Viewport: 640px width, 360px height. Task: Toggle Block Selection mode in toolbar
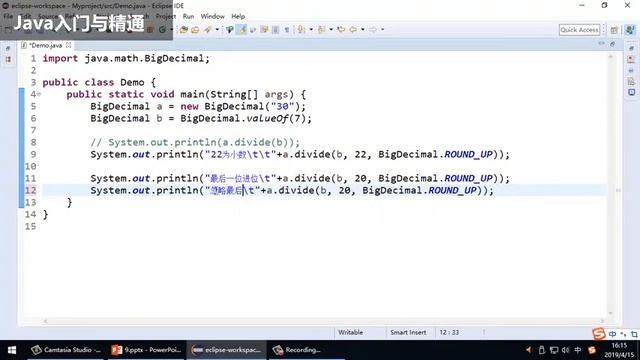click(x=276, y=29)
